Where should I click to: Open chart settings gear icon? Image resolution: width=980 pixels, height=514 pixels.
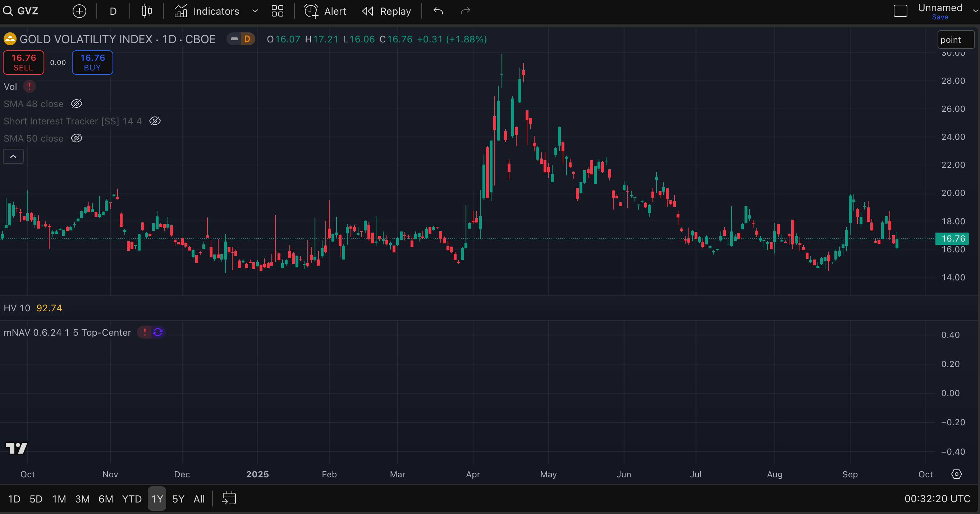pyautogui.click(x=956, y=474)
